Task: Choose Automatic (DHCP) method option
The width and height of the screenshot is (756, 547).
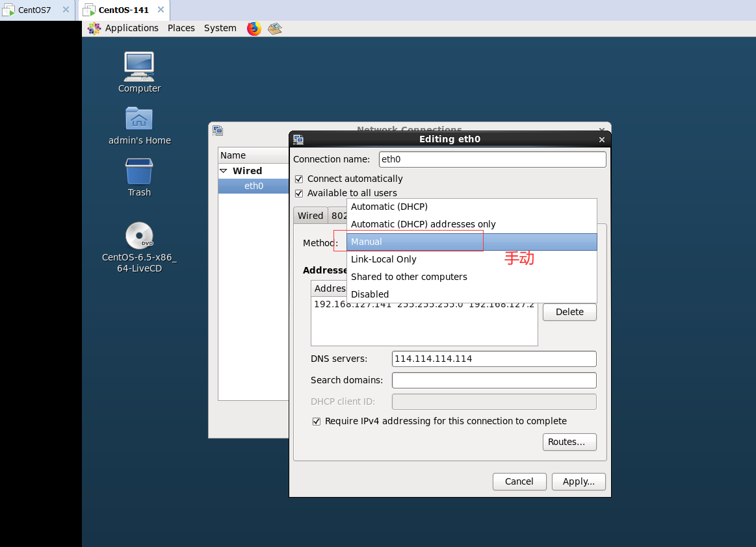Action: [x=471, y=207]
